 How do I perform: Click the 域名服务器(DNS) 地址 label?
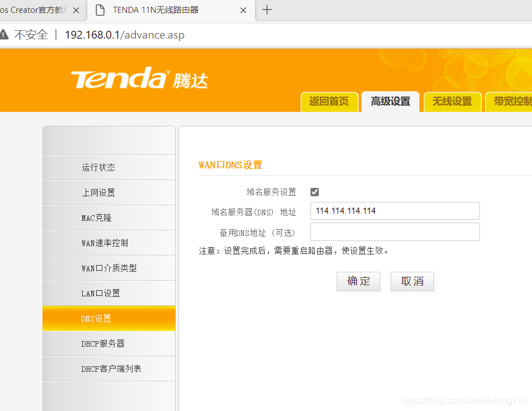point(254,212)
